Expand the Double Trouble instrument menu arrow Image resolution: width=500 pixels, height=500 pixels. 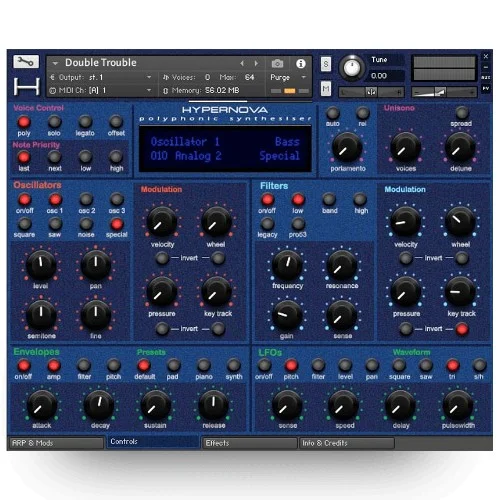tap(55, 63)
